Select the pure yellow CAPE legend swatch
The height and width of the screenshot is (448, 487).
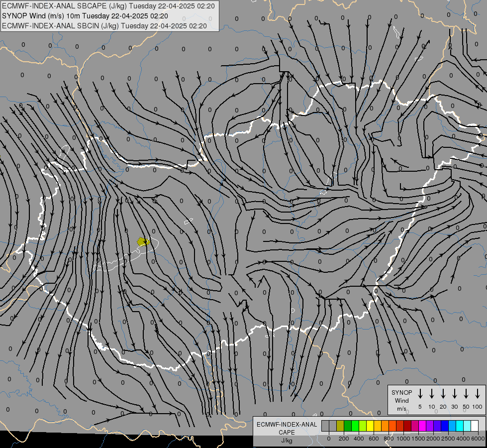click(x=370, y=426)
